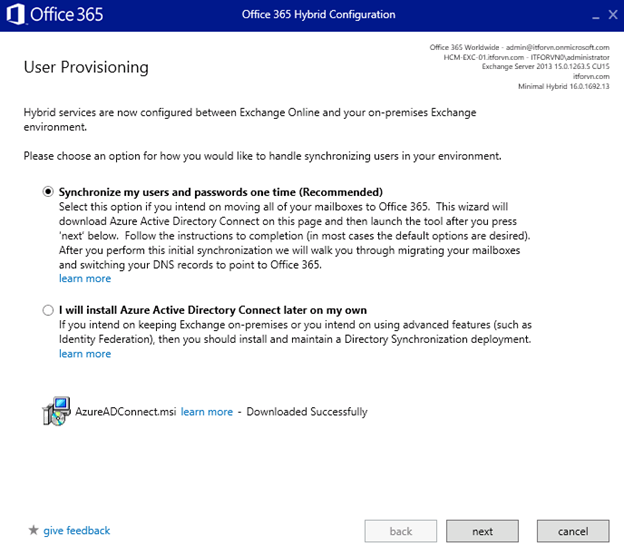
Task: Click the Office 365 logo icon
Action: pyautogui.click(x=17, y=15)
